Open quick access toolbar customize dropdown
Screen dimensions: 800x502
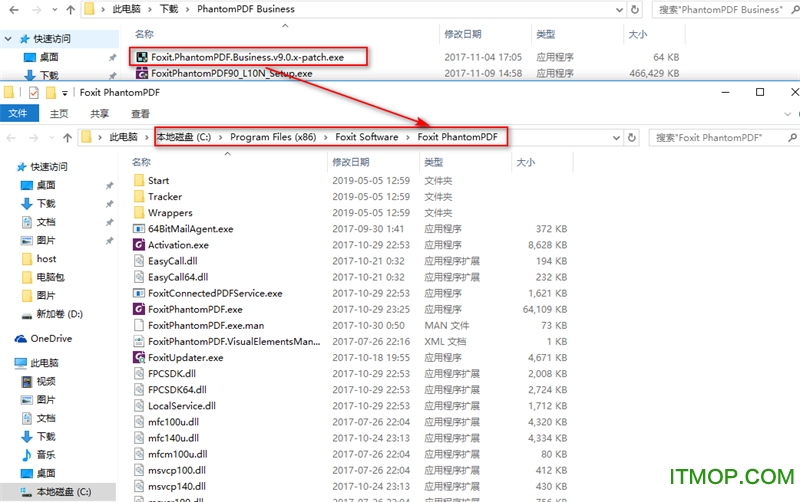[x=65, y=93]
